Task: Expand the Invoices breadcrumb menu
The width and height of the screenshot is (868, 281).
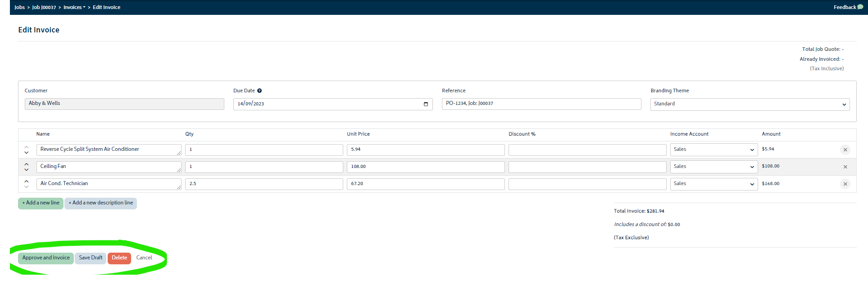Action: pyautogui.click(x=74, y=7)
